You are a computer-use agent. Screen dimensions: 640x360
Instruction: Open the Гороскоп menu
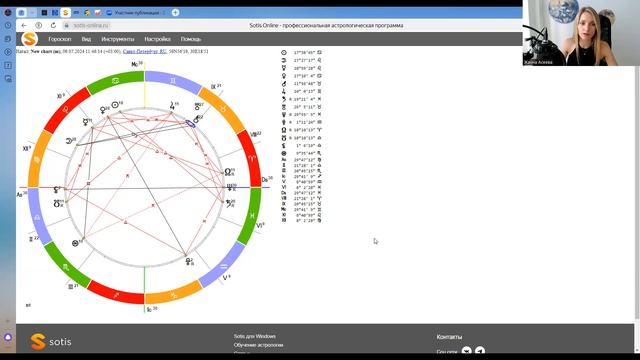(60, 39)
